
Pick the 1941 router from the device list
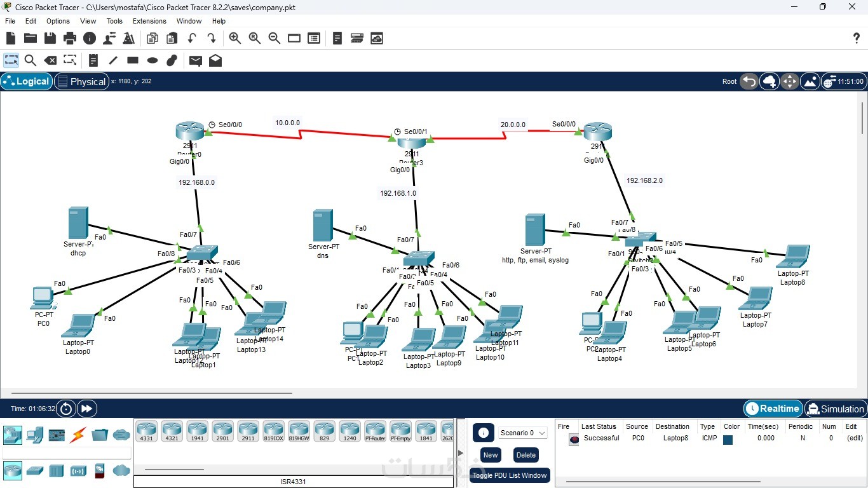pyautogui.click(x=197, y=431)
